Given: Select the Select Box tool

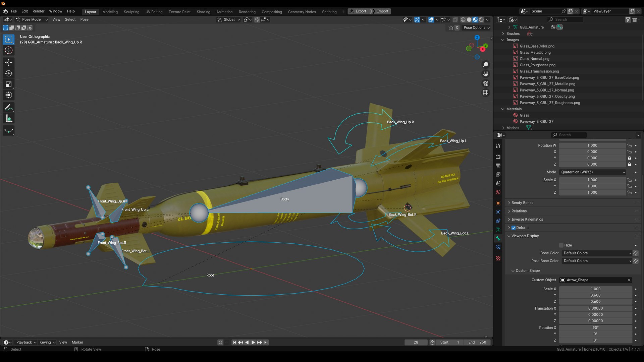Looking at the screenshot, I should tap(9, 40).
